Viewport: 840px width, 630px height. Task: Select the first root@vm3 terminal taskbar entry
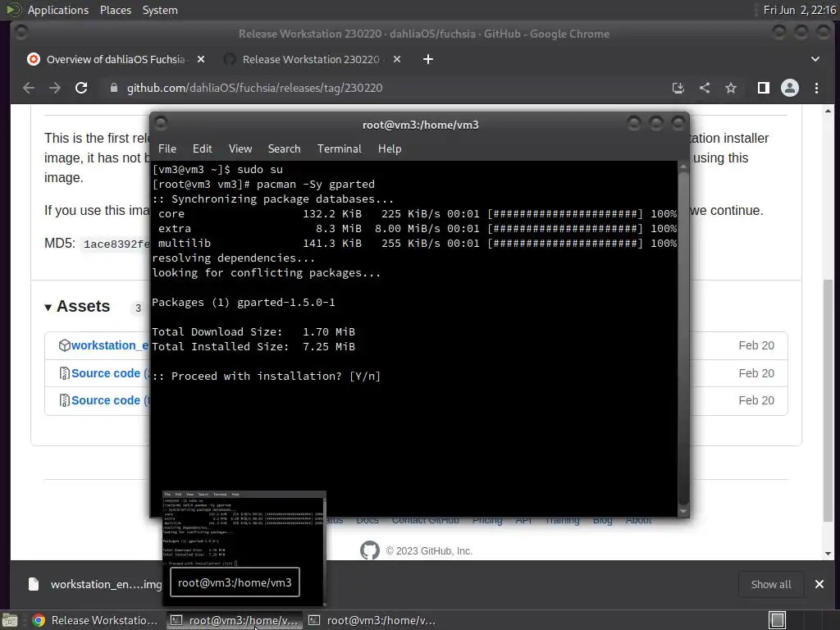point(235,620)
